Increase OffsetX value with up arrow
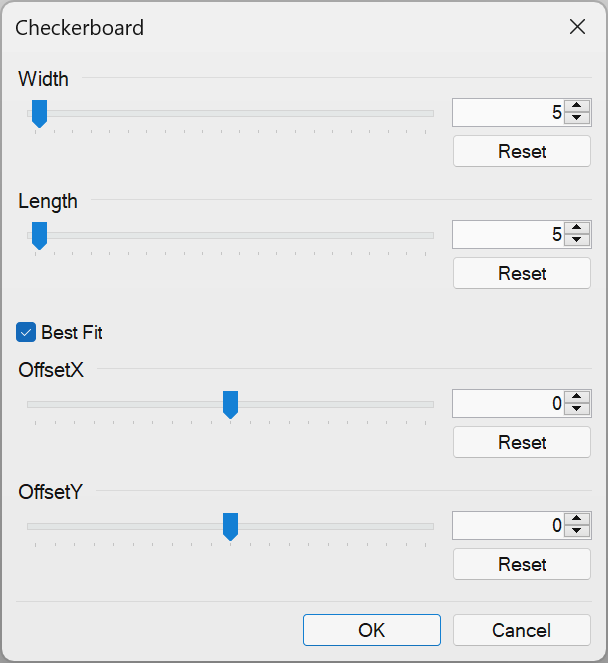Screen dimensions: 608x663 [576, 397]
